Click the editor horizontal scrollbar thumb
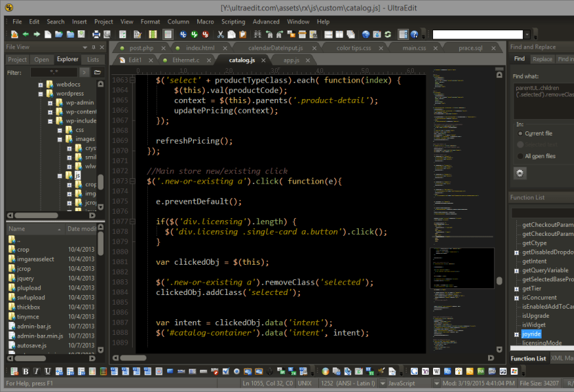Image resolution: width=574 pixels, height=392 pixels. [x=133, y=358]
